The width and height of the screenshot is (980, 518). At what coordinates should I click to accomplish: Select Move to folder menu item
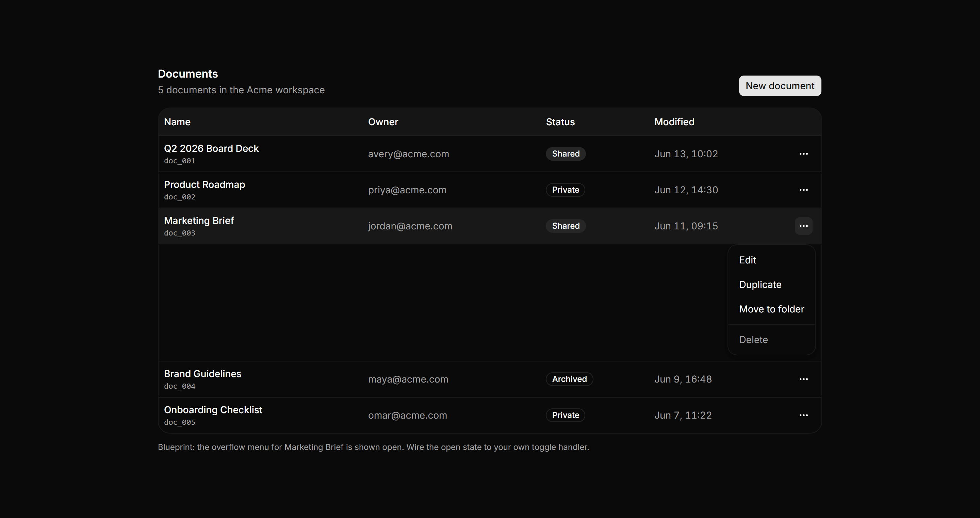tap(771, 309)
